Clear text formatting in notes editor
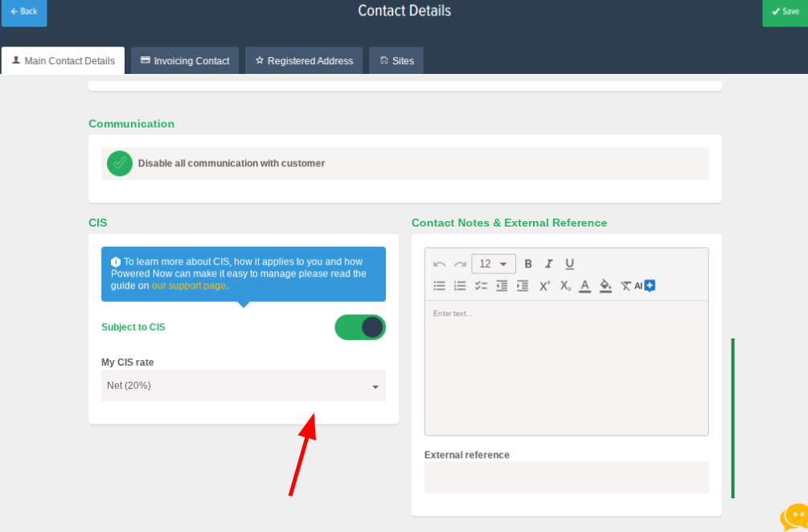808x532 pixels. click(x=626, y=285)
